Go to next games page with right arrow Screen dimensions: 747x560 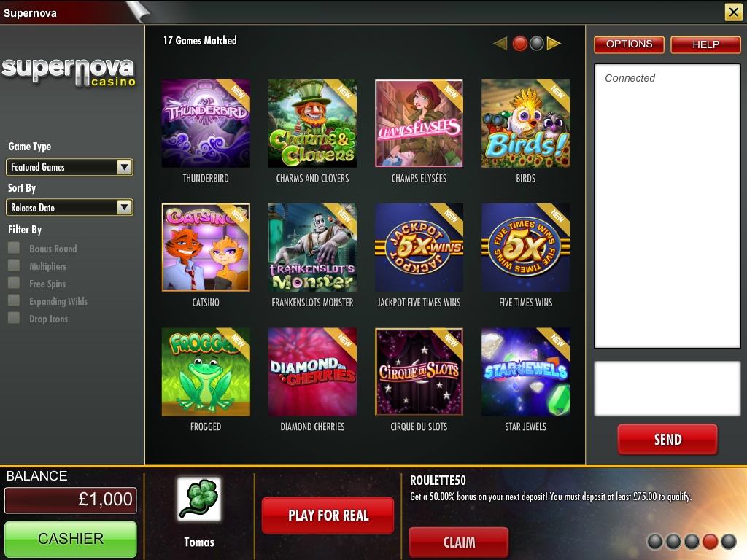pyautogui.click(x=554, y=43)
